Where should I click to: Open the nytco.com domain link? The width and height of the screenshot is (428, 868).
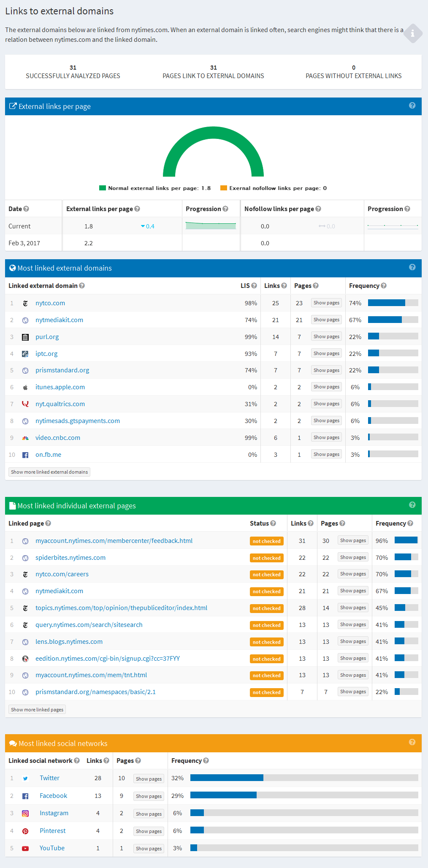pos(50,303)
